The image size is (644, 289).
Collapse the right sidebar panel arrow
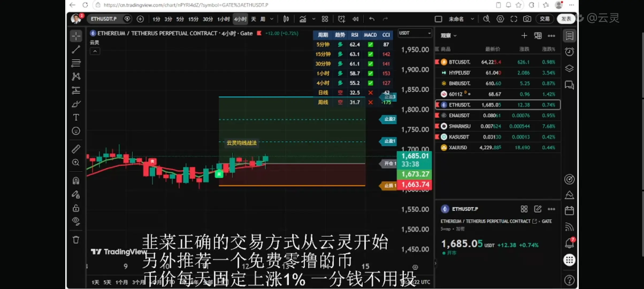click(435, 263)
